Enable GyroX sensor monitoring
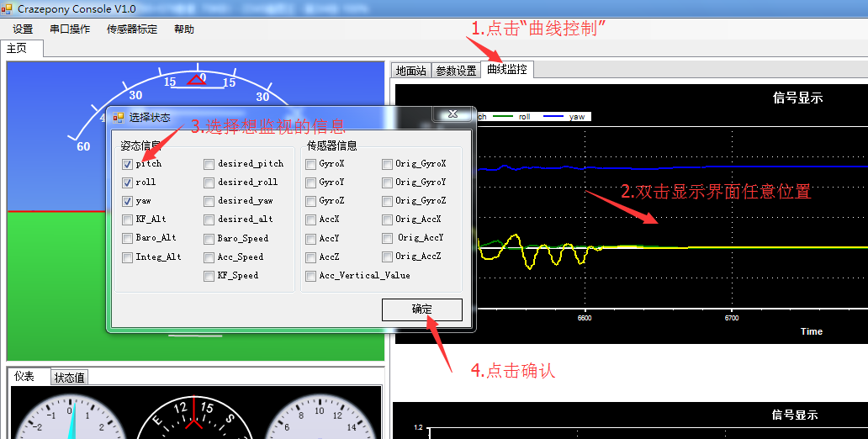The image size is (868, 439). (311, 164)
